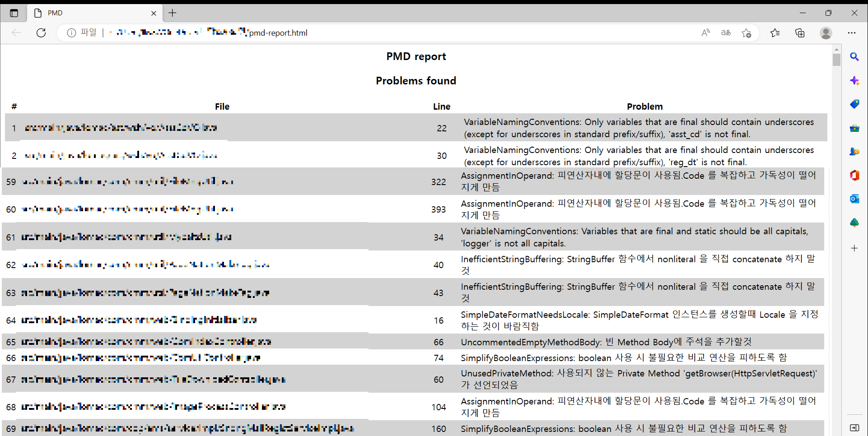Reload the PMD report page

[41, 32]
